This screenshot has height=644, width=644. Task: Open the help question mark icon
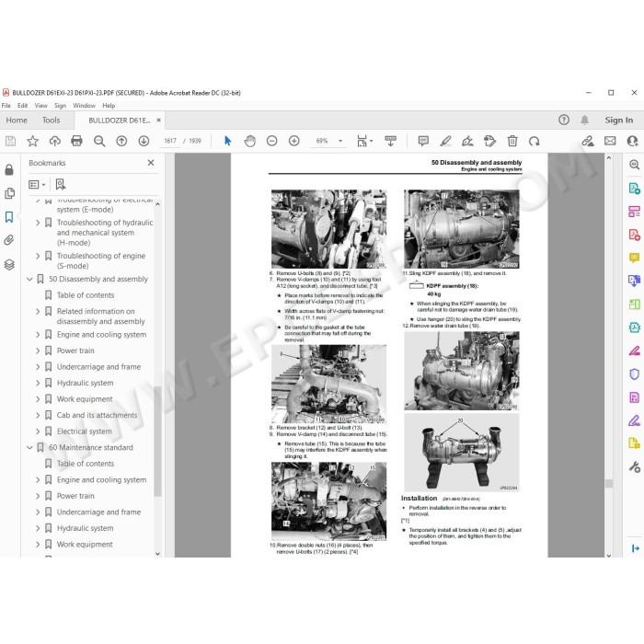564,120
